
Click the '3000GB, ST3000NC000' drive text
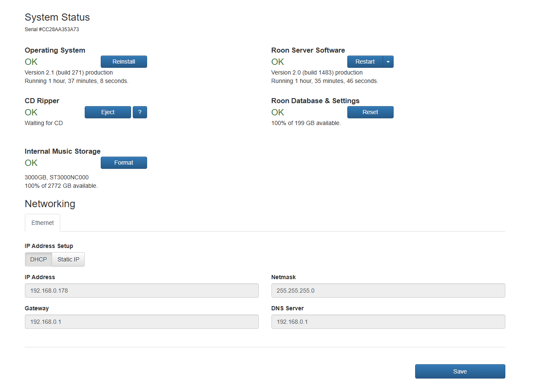pos(56,177)
